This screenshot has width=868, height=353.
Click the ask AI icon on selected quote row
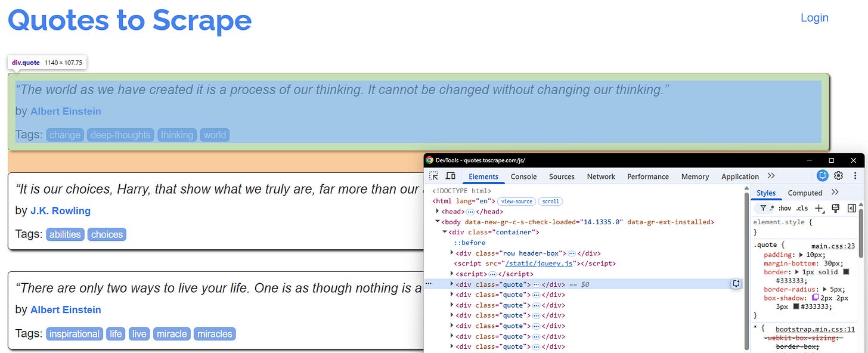coord(736,284)
